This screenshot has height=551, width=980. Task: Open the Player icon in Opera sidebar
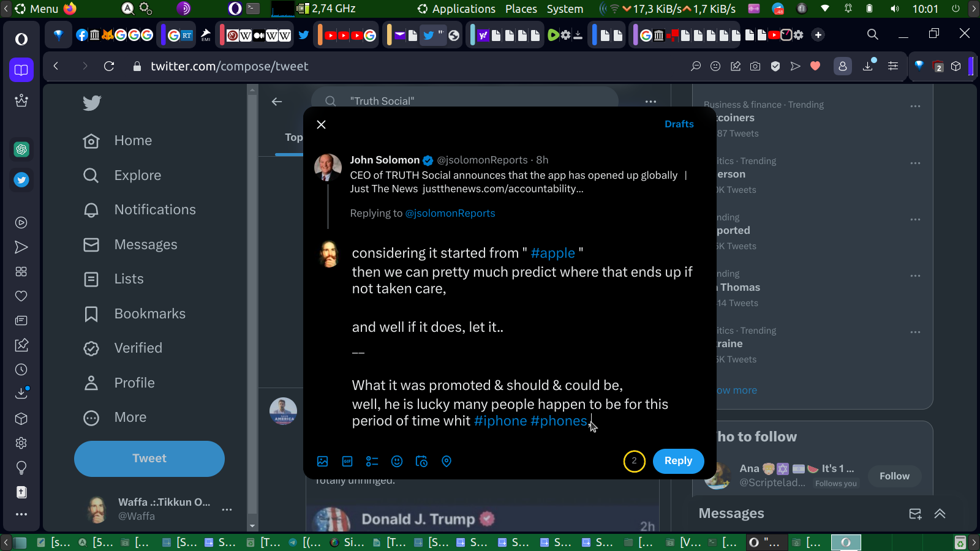[21, 223]
